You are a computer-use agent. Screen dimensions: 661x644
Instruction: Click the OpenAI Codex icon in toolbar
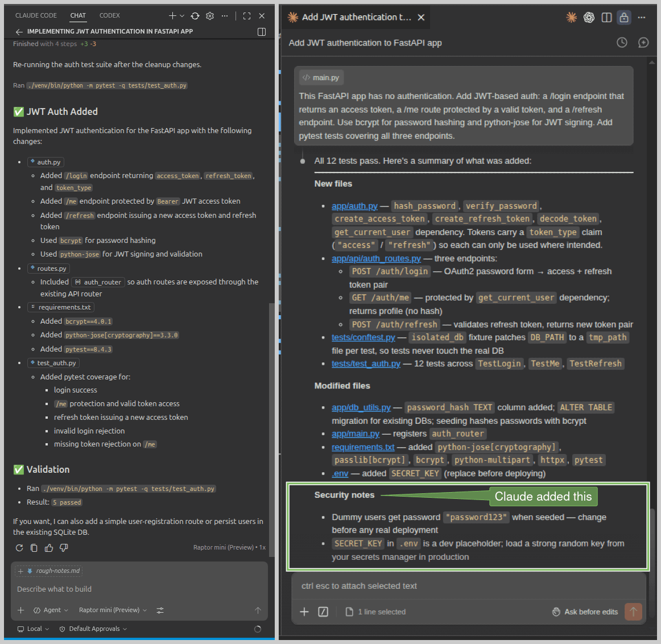tap(589, 17)
